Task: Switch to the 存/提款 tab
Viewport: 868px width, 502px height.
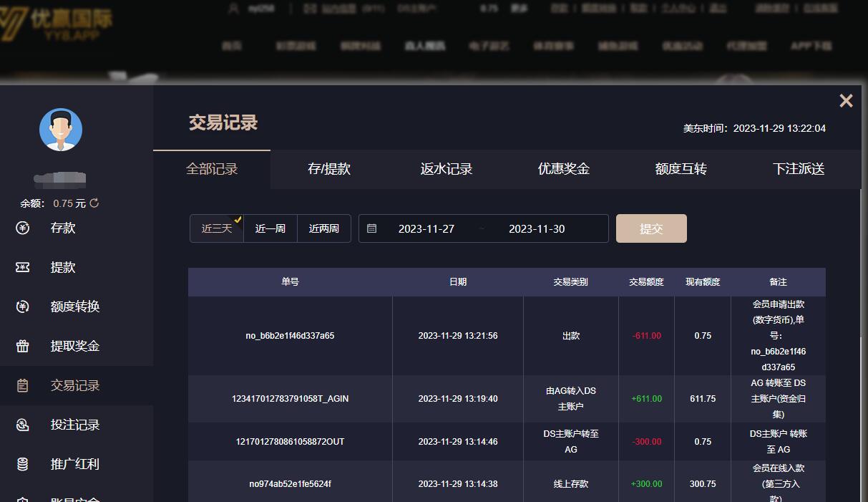Action: [329, 169]
